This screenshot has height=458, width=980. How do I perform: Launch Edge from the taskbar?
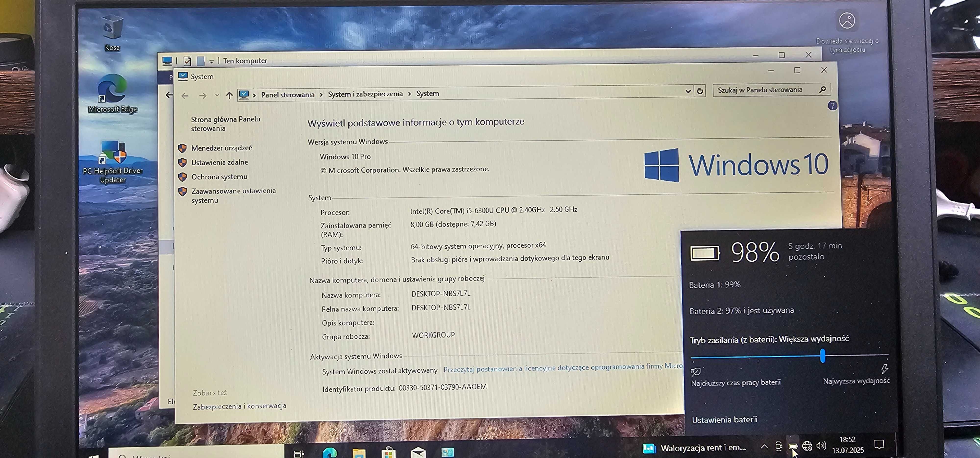330,453
